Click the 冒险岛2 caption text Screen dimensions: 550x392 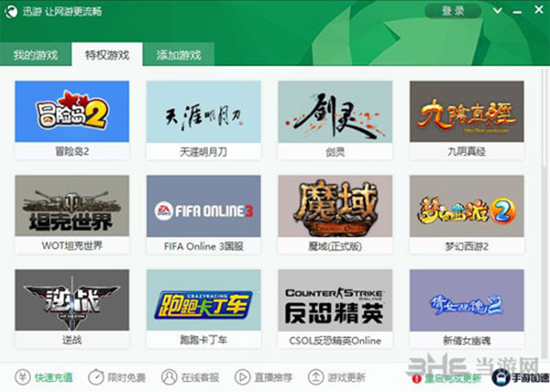click(71, 151)
